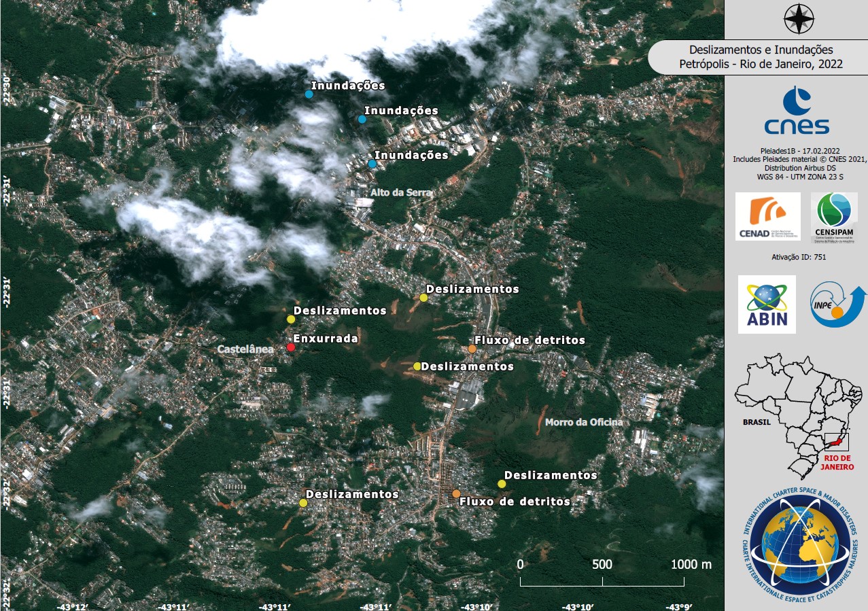Click the CNES logo
Viewport: 868px width, 611px height.
797,110
